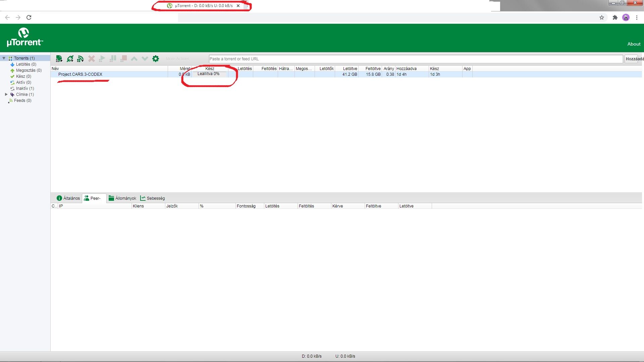Sort peers by the Kérve column
This screenshot has width=644, height=362.
pos(348,206)
